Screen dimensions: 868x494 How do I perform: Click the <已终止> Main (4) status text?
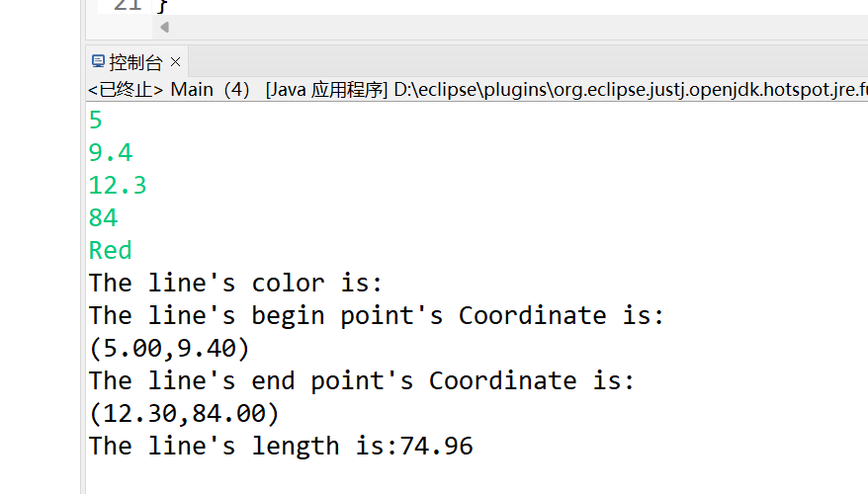pos(169,90)
